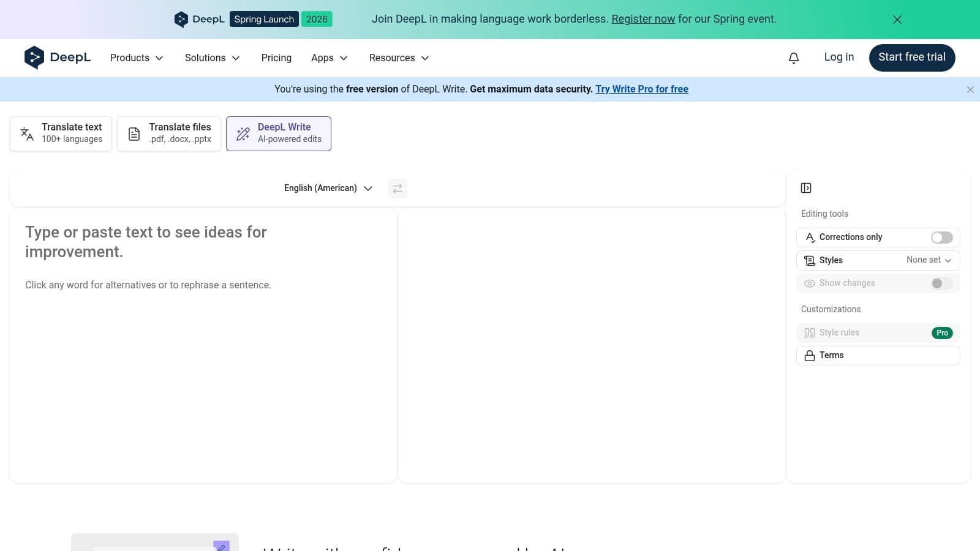Click the Translate text language icon
The width and height of the screenshot is (980, 551).
(x=27, y=133)
